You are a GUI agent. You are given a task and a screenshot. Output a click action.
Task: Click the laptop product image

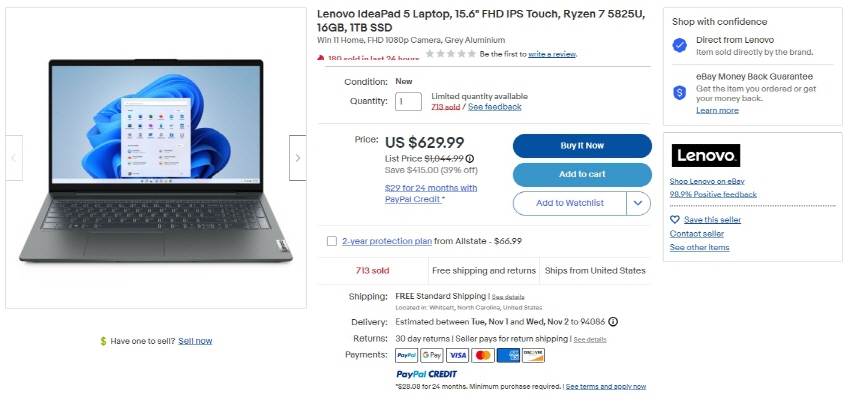click(x=156, y=161)
